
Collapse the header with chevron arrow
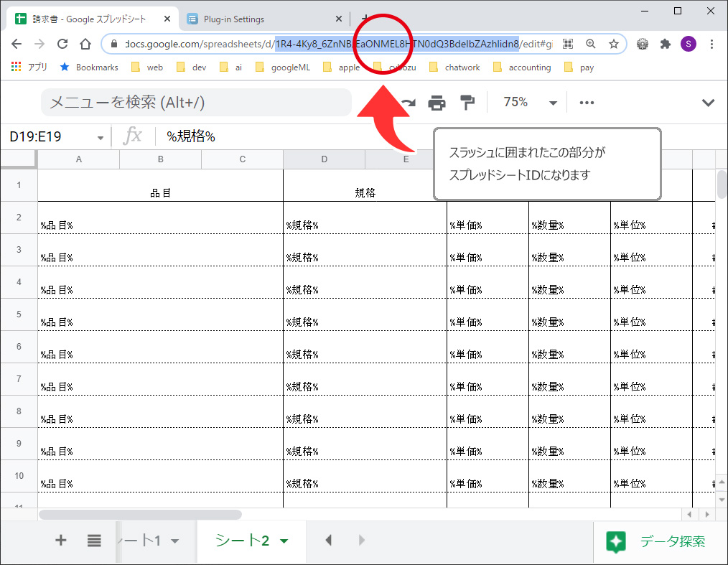(x=708, y=103)
